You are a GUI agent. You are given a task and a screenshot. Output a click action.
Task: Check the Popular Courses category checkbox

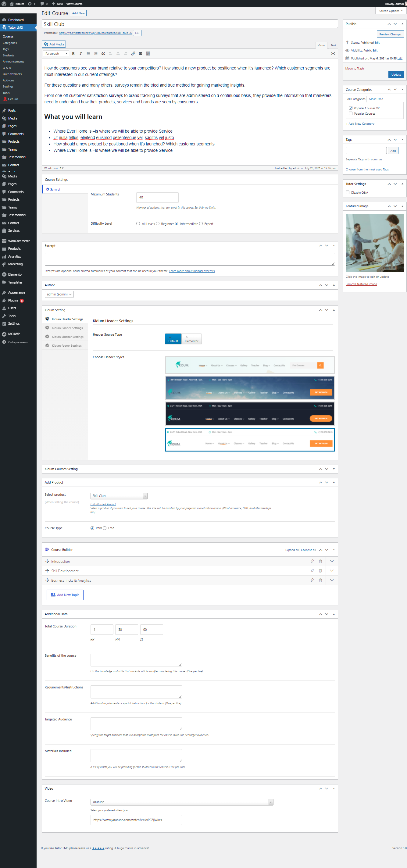coord(351,113)
